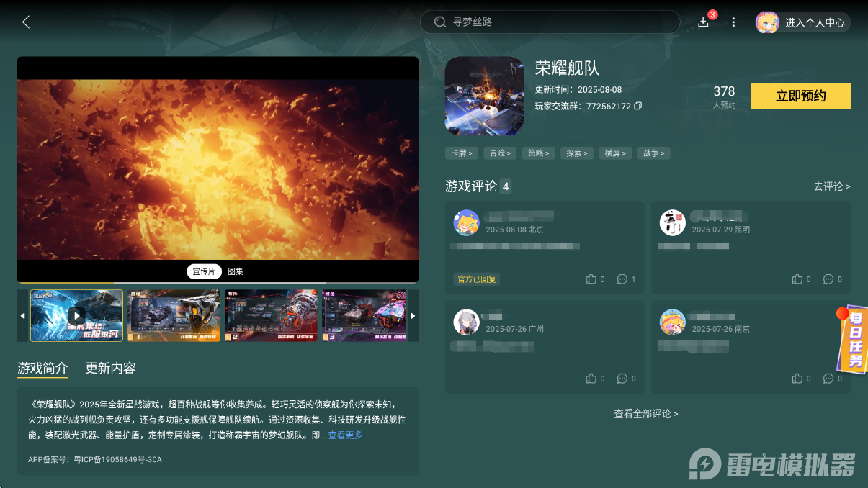This screenshot has height=488, width=868.
Task: Switch to the 更新内容 tab
Action: pos(109,368)
